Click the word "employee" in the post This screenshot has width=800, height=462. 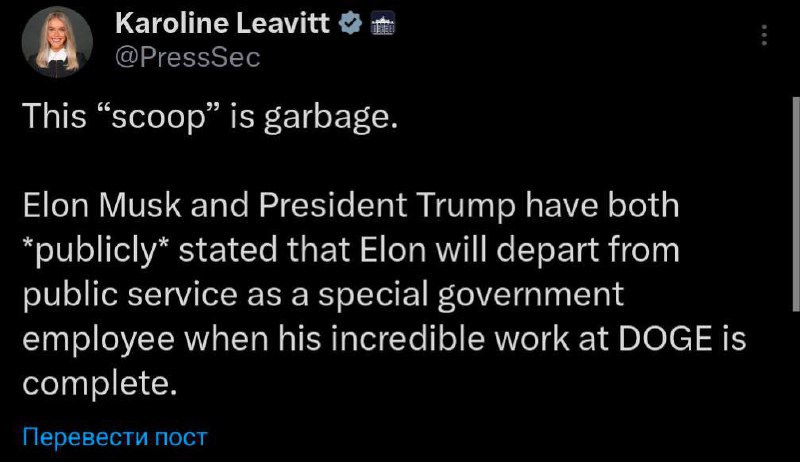click(100, 339)
